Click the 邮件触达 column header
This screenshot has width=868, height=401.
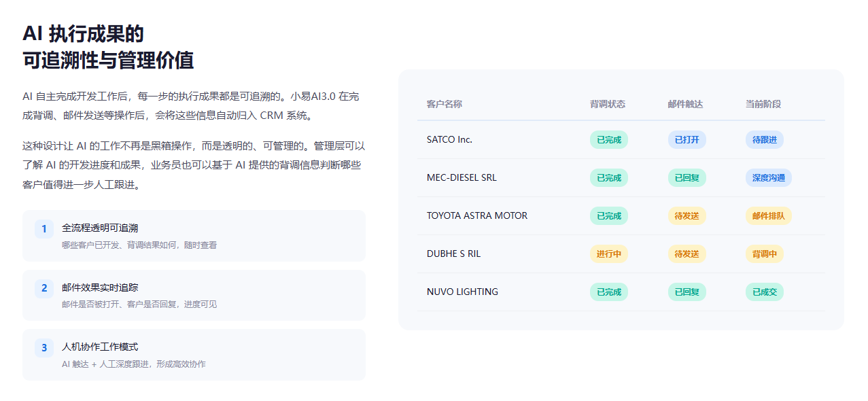click(685, 104)
